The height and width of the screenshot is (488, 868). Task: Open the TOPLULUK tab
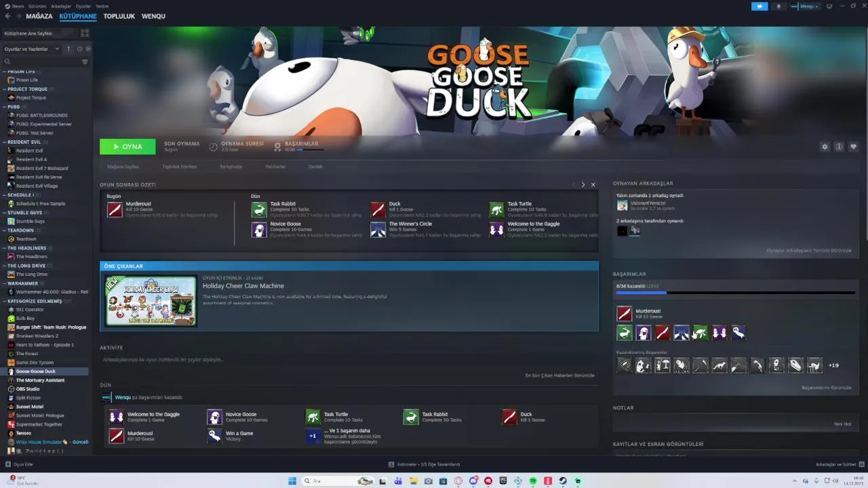point(119,16)
